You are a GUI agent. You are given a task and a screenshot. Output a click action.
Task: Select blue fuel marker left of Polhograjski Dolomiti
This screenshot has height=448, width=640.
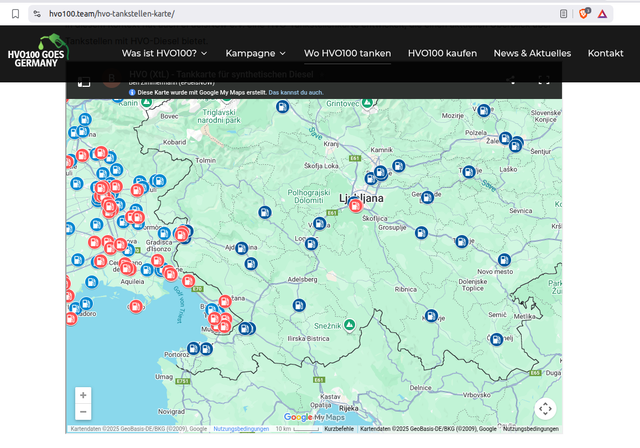[x=264, y=212]
